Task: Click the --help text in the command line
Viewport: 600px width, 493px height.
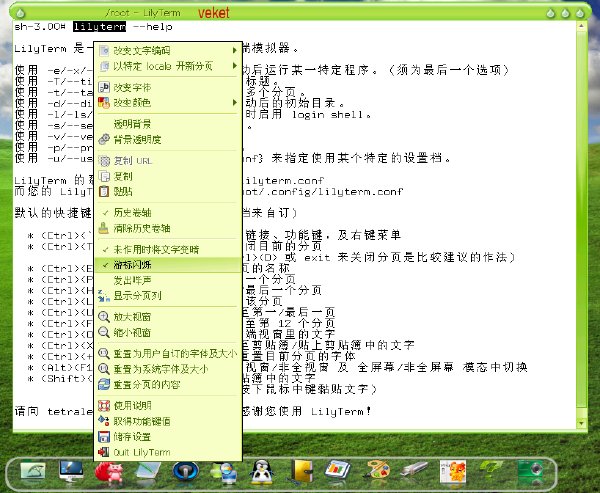Action: (153, 27)
